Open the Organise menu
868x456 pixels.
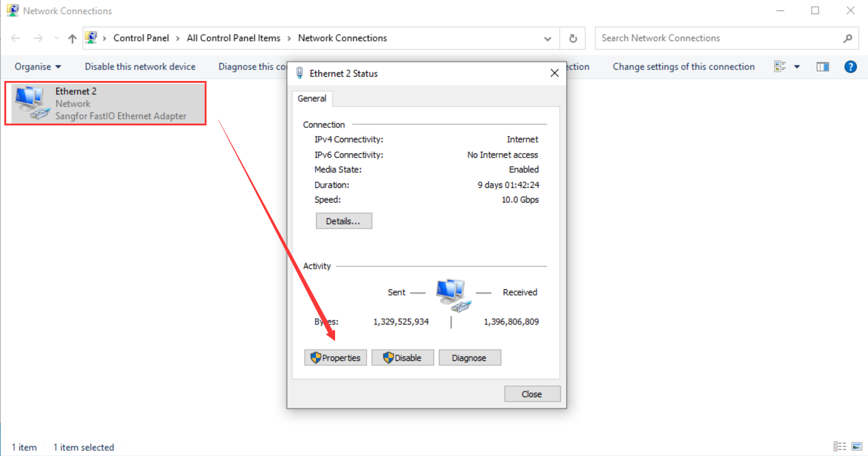click(x=38, y=66)
